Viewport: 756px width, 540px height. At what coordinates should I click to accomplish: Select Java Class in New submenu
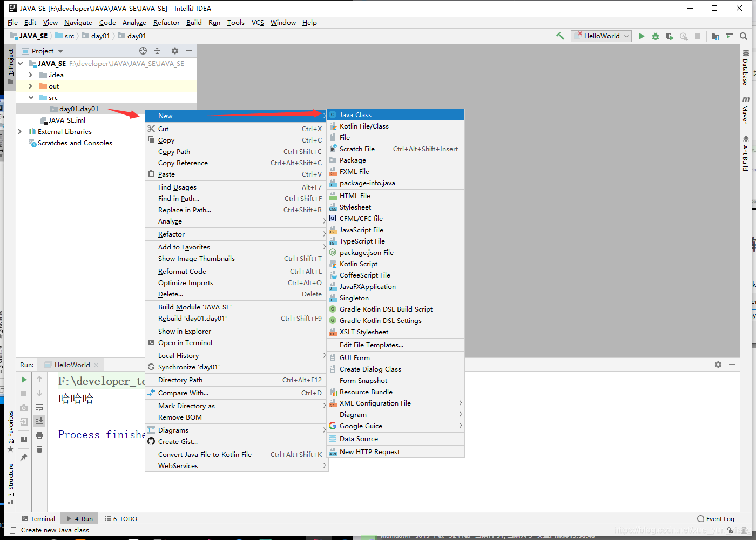pos(395,115)
